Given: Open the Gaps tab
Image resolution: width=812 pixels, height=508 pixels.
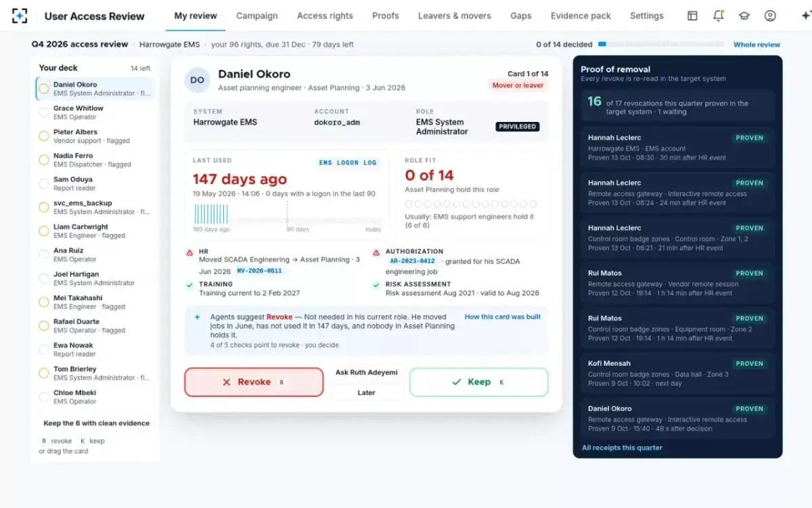Looking at the screenshot, I should click(x=521, y=16).
